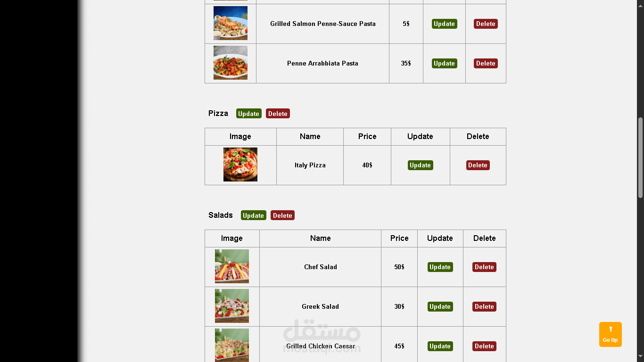Delete the Greek Salad row
The width and height of the screenshot is (644, 362).
pos(484,306)
